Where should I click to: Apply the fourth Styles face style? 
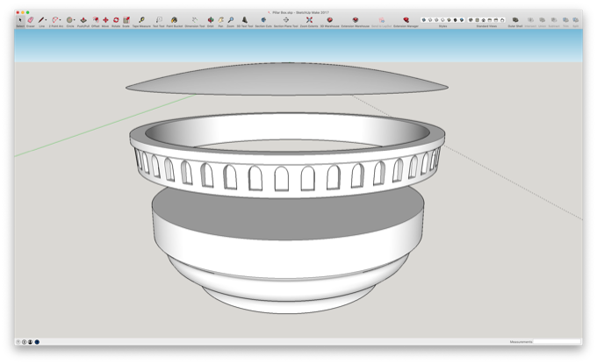pos(442,20)
